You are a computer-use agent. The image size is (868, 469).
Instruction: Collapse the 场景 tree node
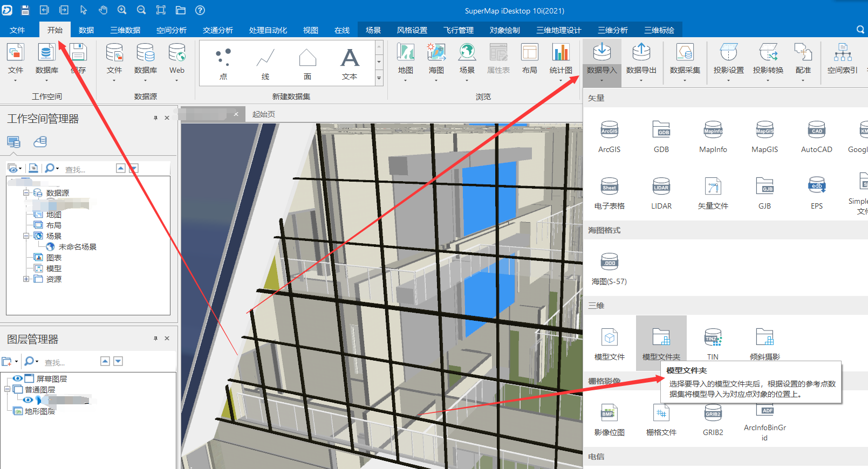click(26, 236)
